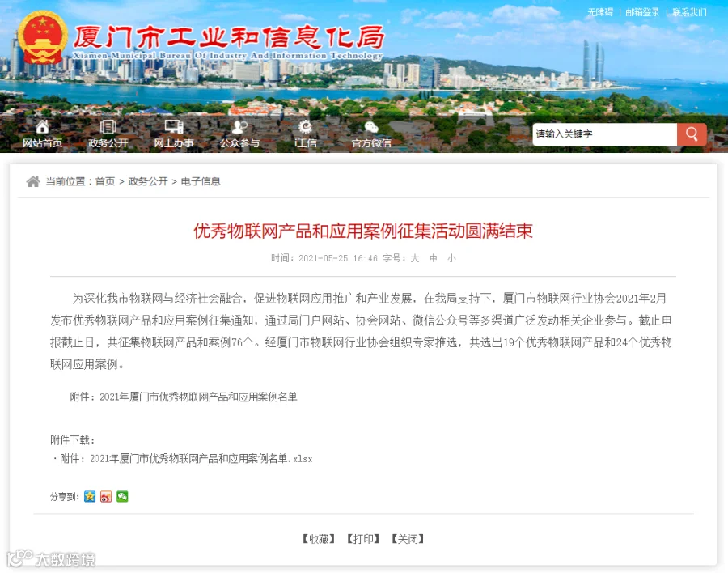Click the 【收藏】 bookmark button
Screen dimensions: 728x573
pyautogui.click(x=319, y=539)
